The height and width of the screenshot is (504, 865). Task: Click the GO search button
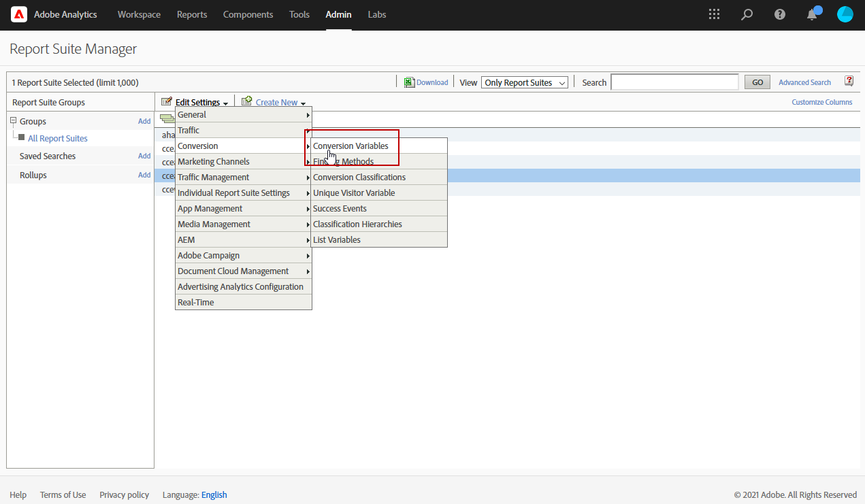point(757,82)
